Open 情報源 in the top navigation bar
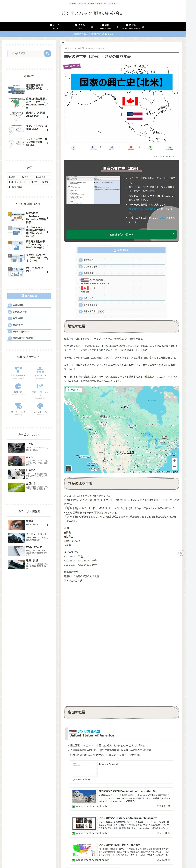Viewport: 196px width, 868px height. click(x=131, y=27)
